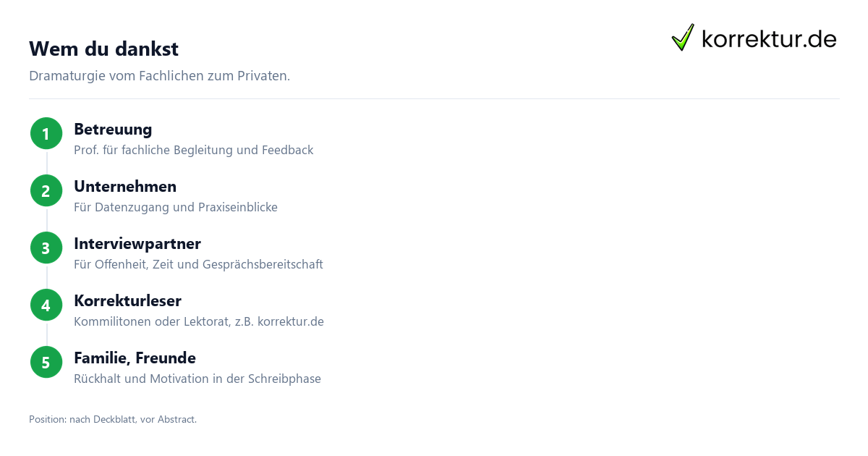Select the Familie, Freunde heading
868x456 pixels.
135,358
